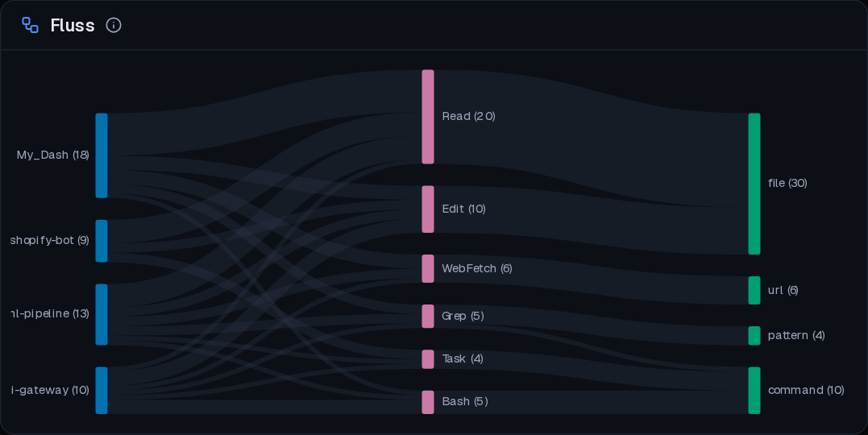Select the pattern (4) green node
Viewport: 868px width, 435px height.
click(754, 336)
